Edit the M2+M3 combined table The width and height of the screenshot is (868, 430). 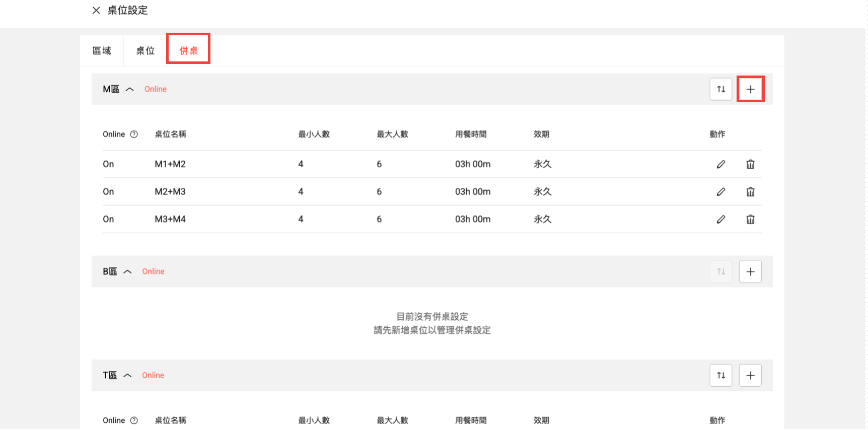[720, 192]
